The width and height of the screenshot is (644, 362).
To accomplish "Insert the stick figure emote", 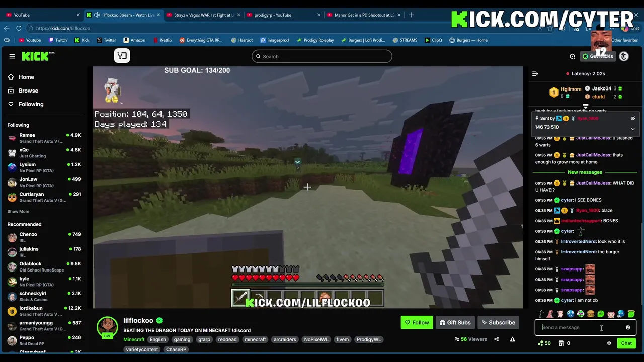I will click(541, 314).
